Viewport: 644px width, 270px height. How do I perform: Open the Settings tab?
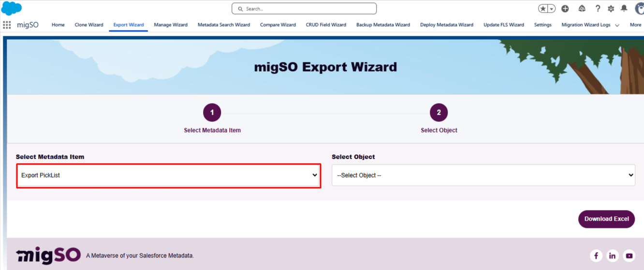[x=543, y=25]
